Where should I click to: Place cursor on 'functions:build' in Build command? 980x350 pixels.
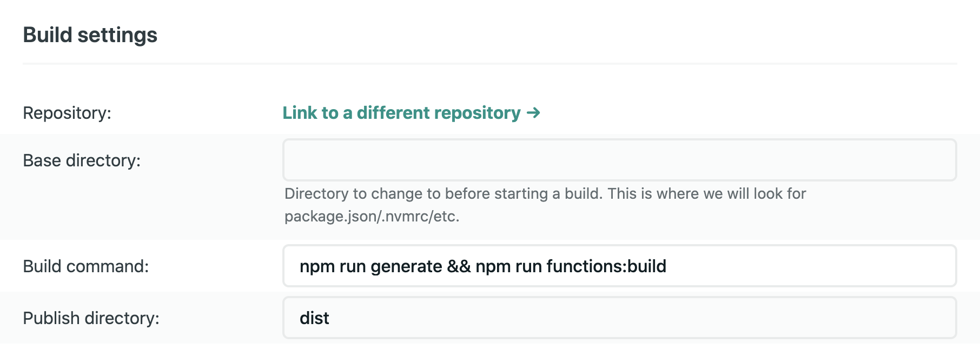pos(606,266)
